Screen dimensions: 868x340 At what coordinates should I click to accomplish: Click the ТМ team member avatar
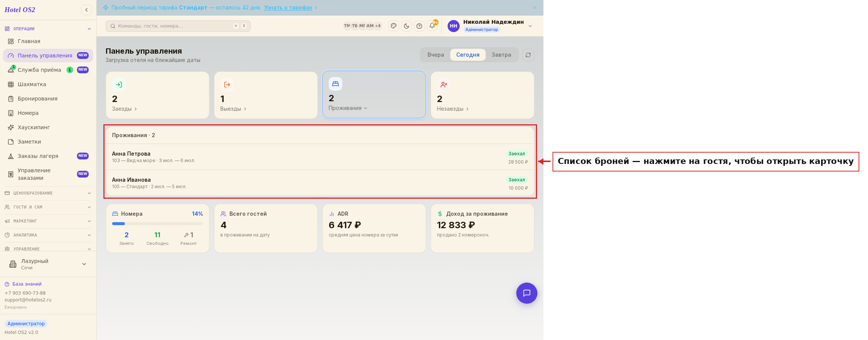pos(347,26)
